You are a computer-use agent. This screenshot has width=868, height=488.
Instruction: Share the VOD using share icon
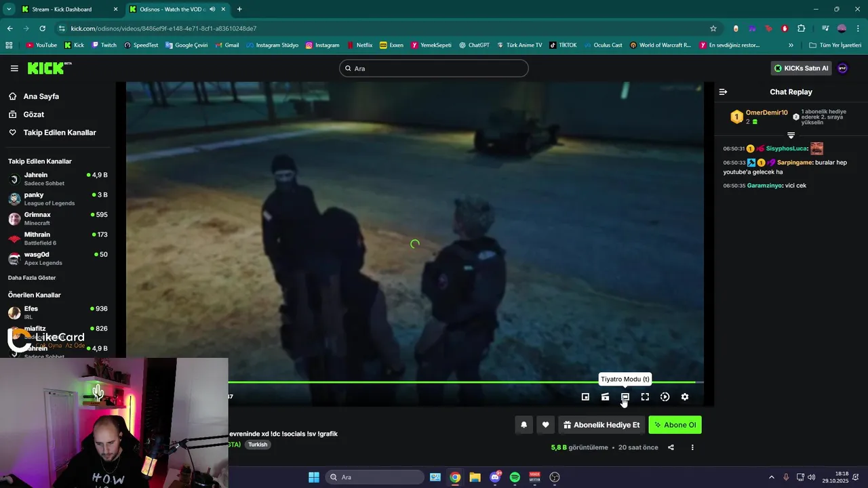(671, 447)
